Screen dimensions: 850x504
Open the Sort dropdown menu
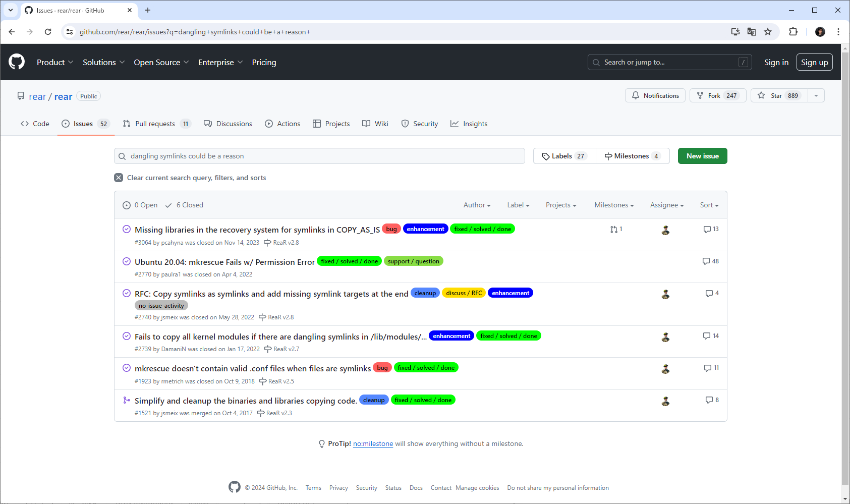click(709, 205)
